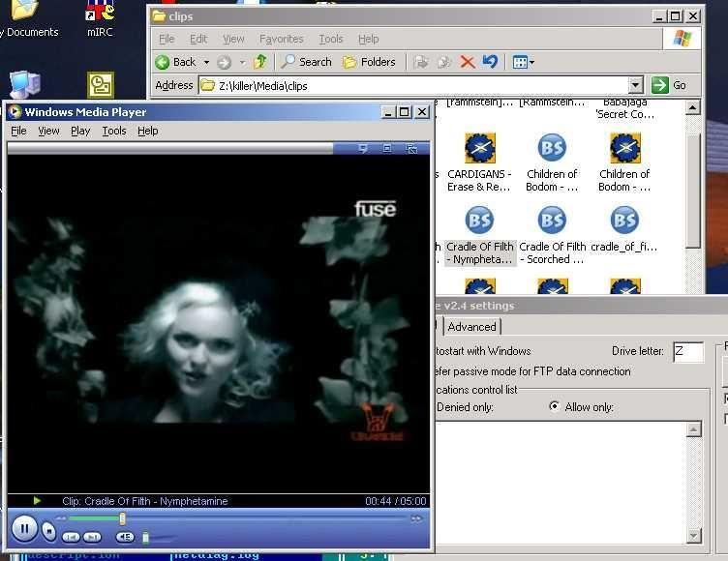Stop the clip in Windows Media Player
Viewport: 728px width, 561px height.
[48, 531]
